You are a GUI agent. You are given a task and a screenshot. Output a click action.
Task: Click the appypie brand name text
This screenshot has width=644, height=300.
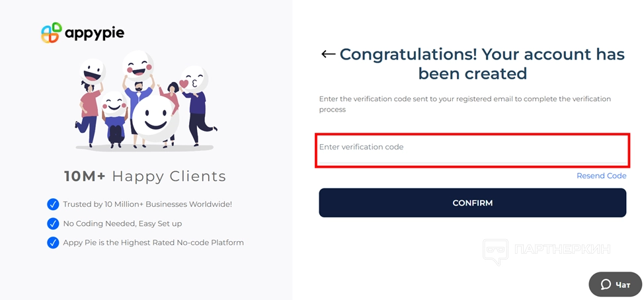click(x=94, y=32)
